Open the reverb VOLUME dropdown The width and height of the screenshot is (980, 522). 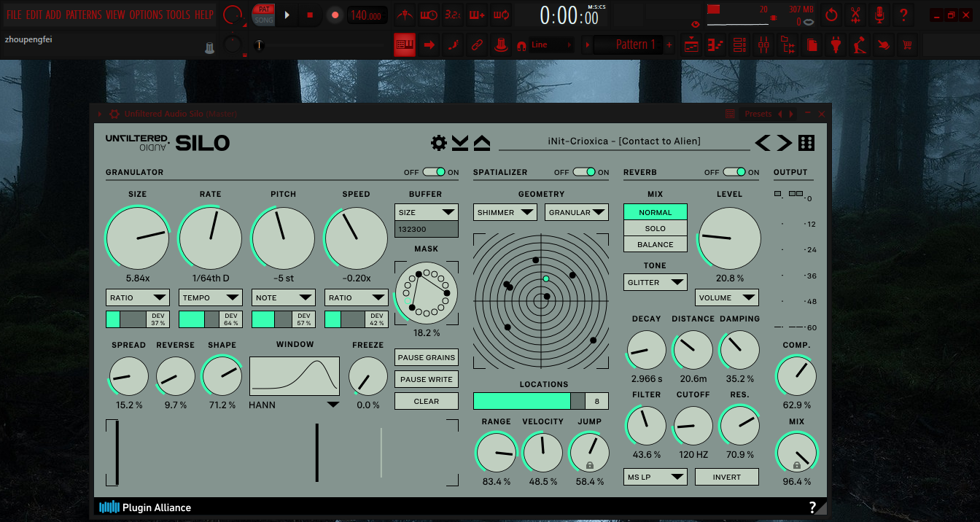pos(727,297)
